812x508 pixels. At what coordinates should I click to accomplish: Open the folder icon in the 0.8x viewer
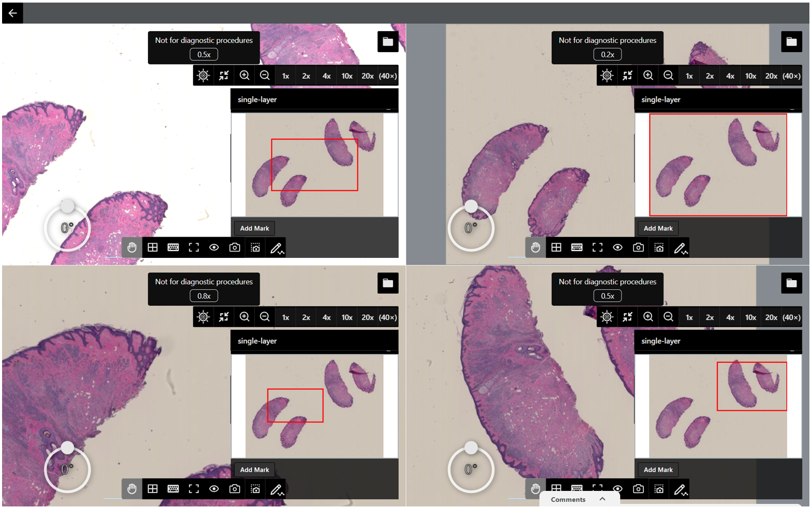pos(388,283)
